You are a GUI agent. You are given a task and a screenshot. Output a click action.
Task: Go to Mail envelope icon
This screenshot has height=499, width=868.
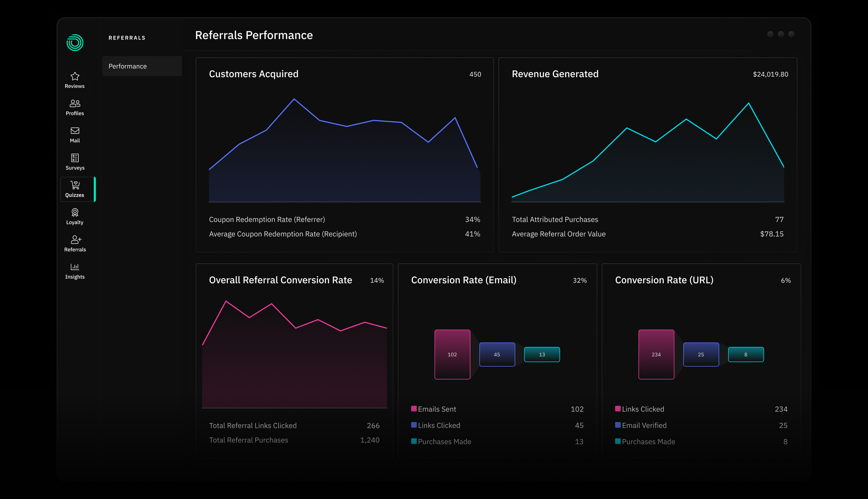75,130
